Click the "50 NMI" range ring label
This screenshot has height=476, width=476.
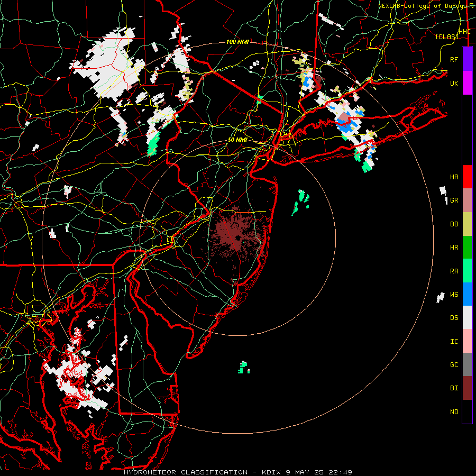(x=237, y=140)
